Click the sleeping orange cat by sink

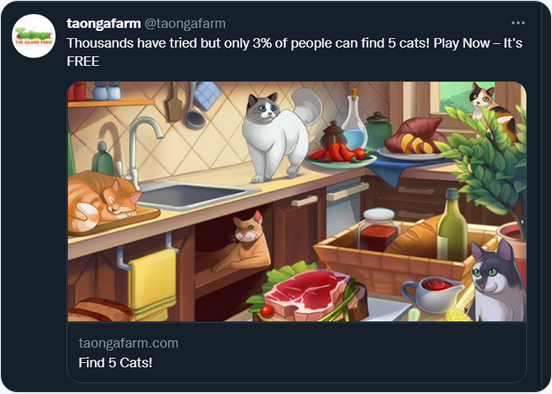[105, 201]
